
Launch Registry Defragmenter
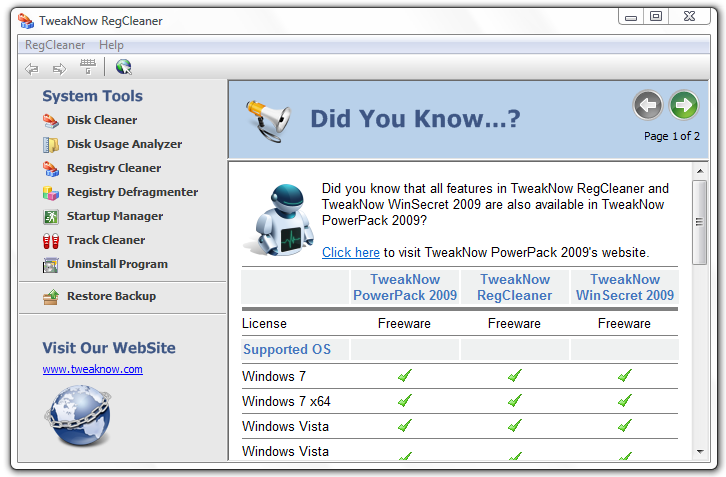(x=132, y=192)
